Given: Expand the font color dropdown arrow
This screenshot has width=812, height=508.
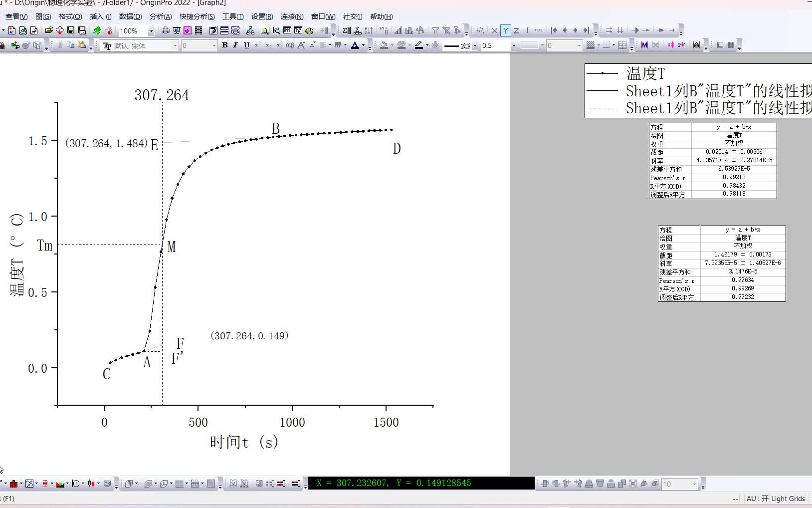Looking at the screenshot, I should tap(363, 45).
